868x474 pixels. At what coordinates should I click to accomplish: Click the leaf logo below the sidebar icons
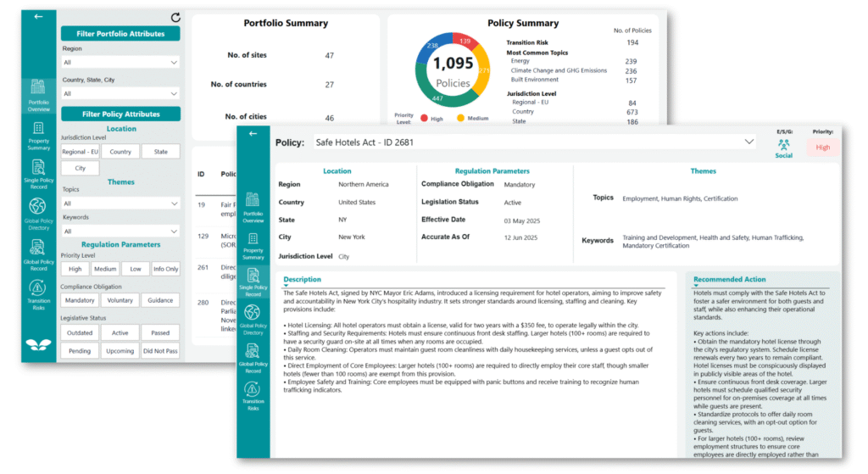click(37, 344)
